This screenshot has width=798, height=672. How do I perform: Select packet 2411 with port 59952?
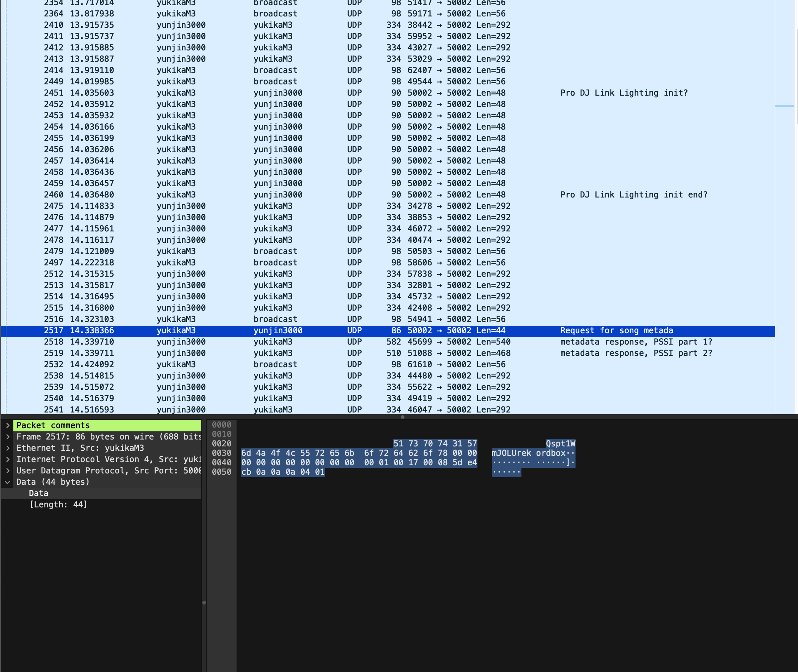[x=388, y=37]
